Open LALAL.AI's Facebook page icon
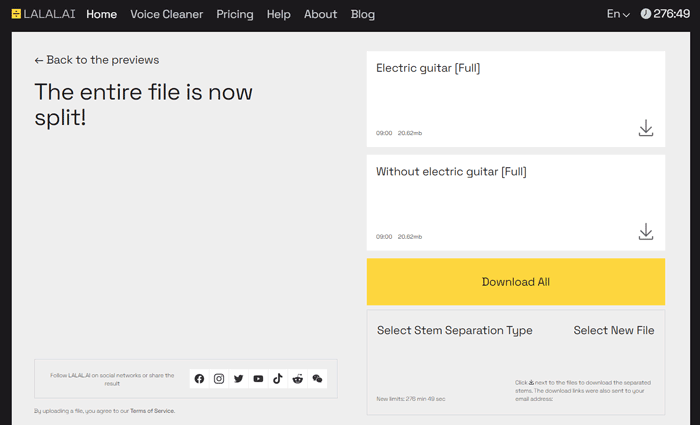 199,379
